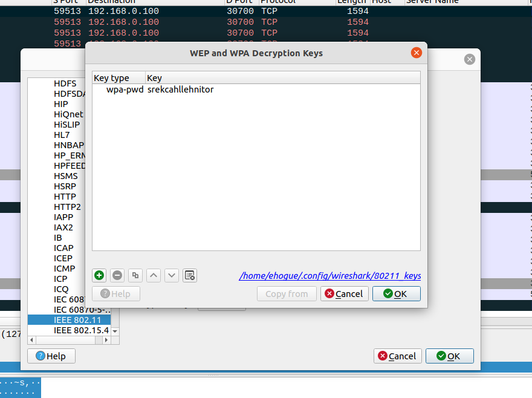Select ICP protocol in list

coord(60,278)
